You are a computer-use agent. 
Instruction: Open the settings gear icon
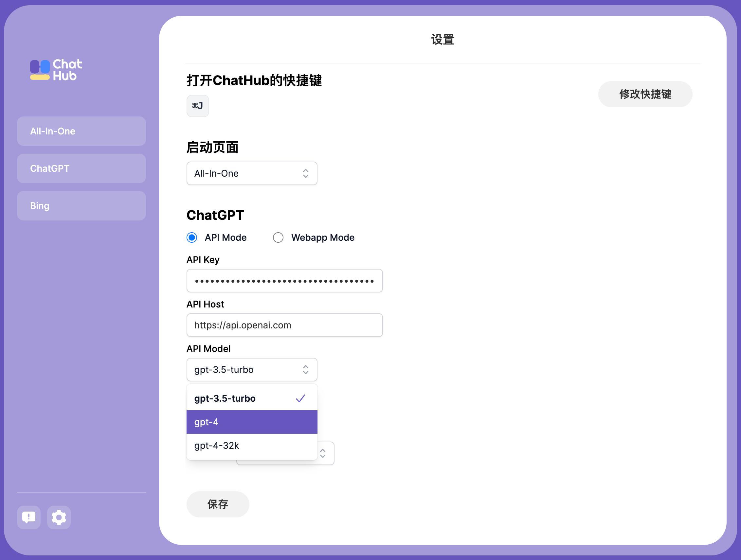click(x=59, y=517)
